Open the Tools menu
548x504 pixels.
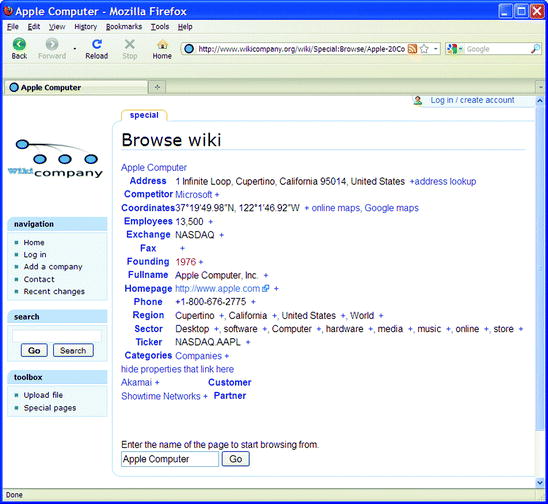pos(160,27)
